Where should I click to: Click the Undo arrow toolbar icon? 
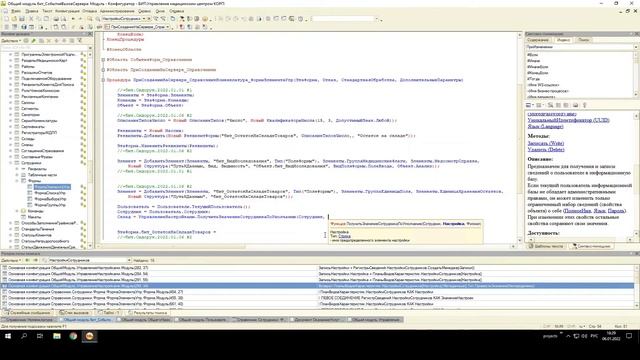point(73,19)
